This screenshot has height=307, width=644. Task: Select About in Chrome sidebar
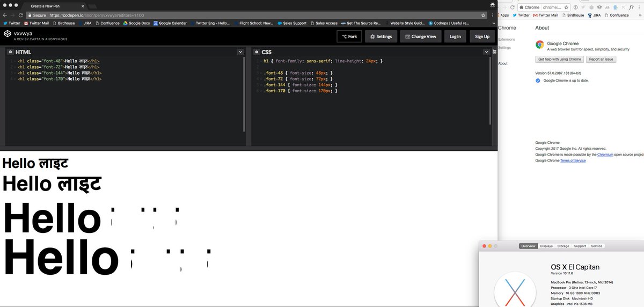(503, 63)
